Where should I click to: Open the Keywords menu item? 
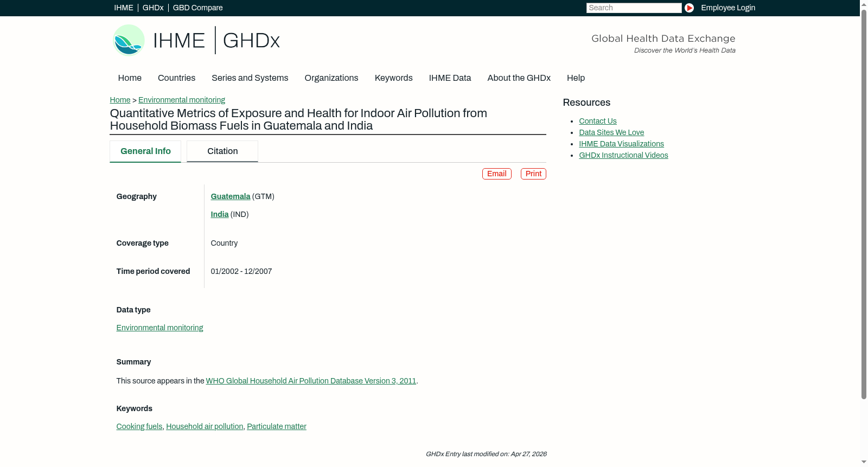[394, 78]
